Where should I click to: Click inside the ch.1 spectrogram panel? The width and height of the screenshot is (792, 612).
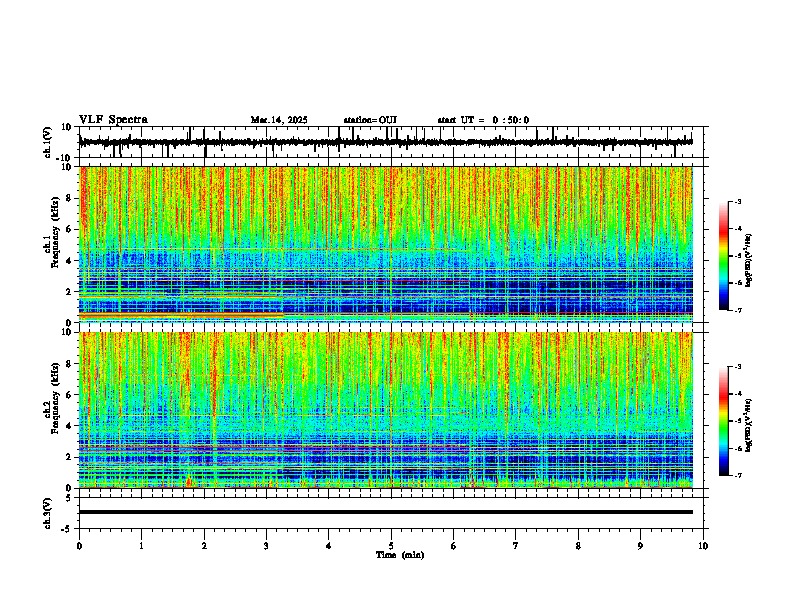point(385,244)
